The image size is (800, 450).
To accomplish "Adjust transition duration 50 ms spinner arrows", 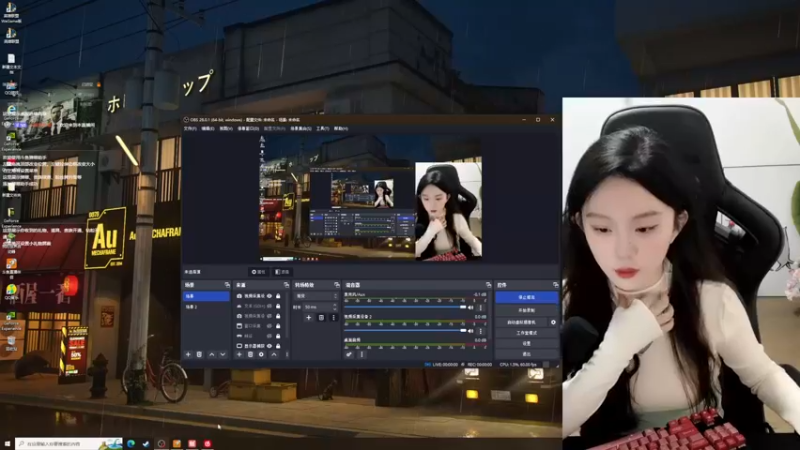I will pyautogui.click(x=335, y=307).
